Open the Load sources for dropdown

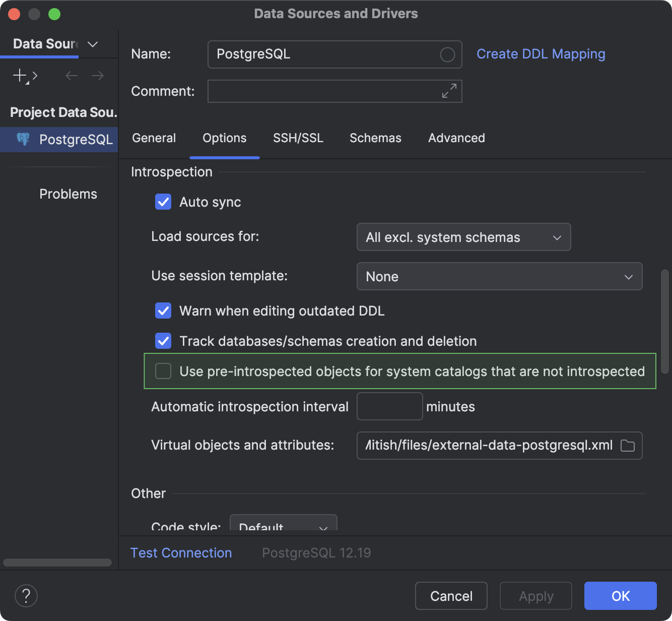(x=463, y=237)
